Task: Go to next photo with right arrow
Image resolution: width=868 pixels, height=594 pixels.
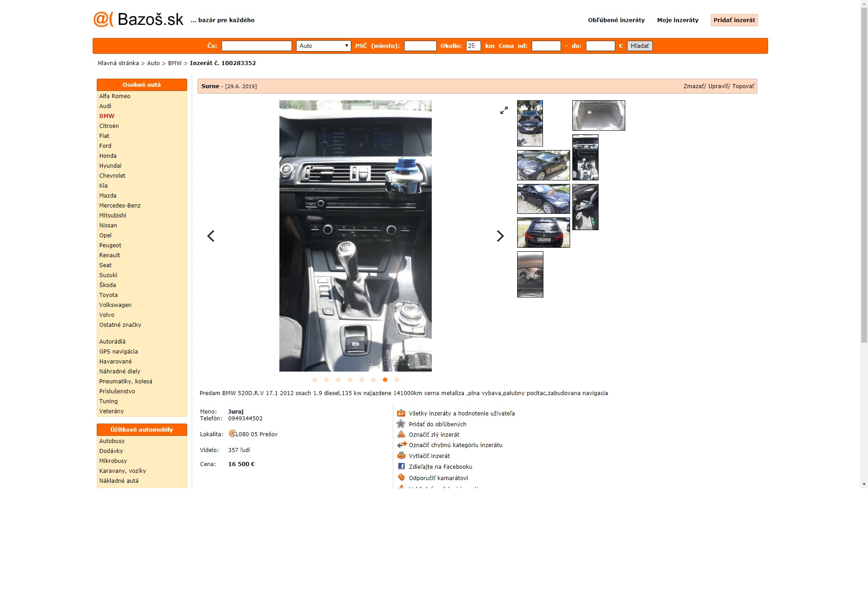Action: pyautogui.click(x=500, y=236)
